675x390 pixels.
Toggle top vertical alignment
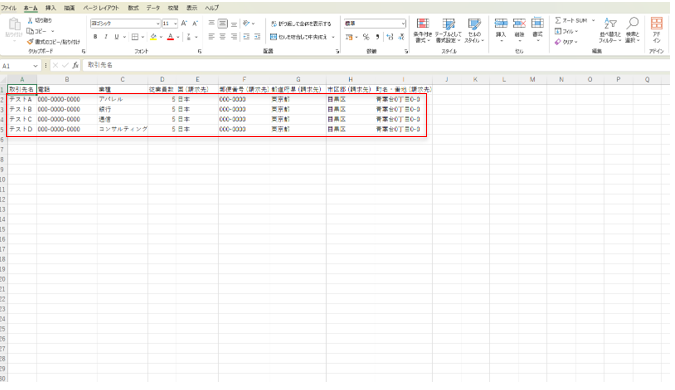[x=211, y=23]
